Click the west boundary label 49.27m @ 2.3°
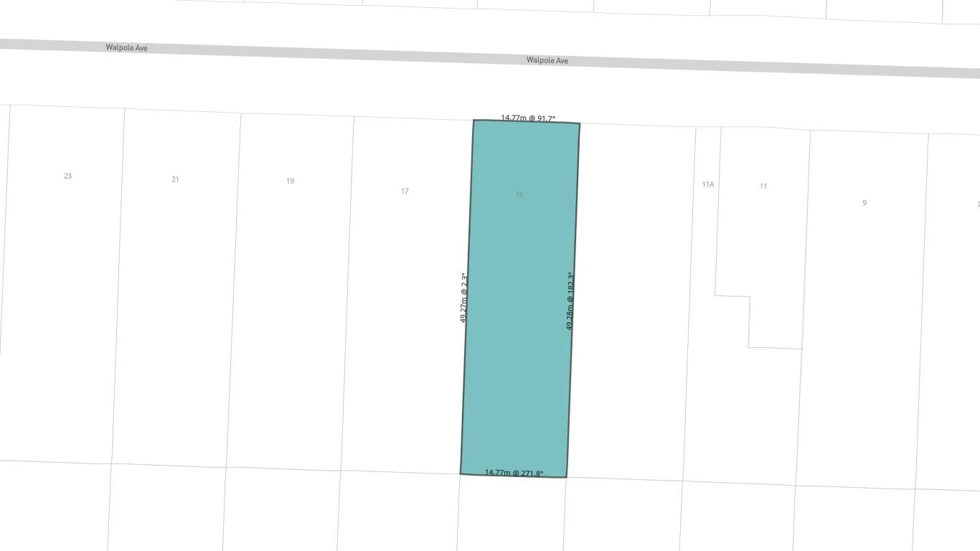This screenshot has height=551, width=980. click(x=463, y=298)
